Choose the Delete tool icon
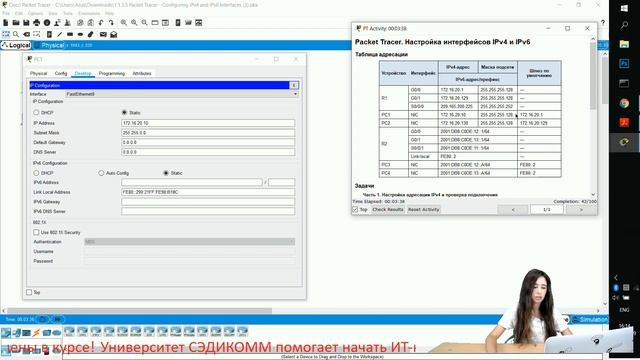This screenshot has height=360, width=640. click(x=27, y=34)
